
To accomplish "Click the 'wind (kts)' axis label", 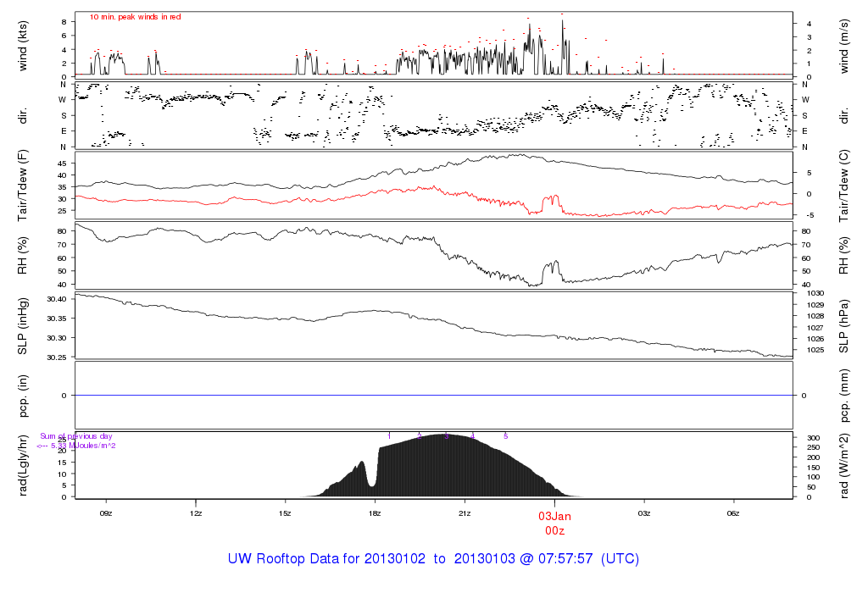I will coord(23,45).
